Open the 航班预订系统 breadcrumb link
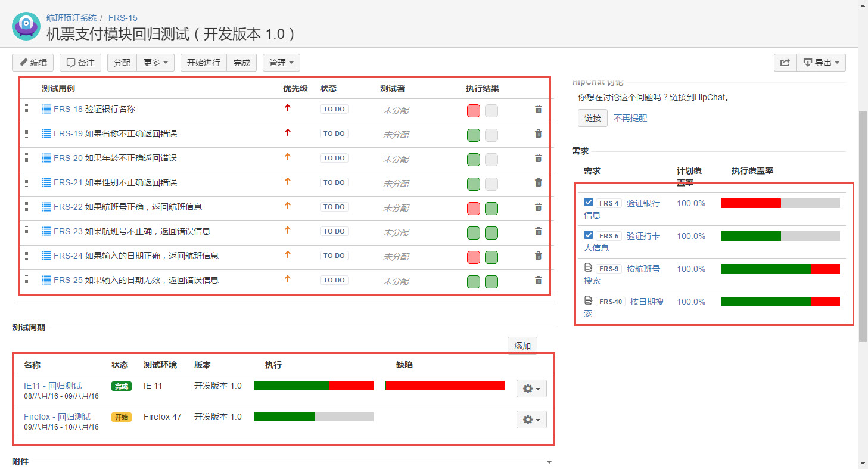Screen dimensions: 868x469 [x=71, y=18]
